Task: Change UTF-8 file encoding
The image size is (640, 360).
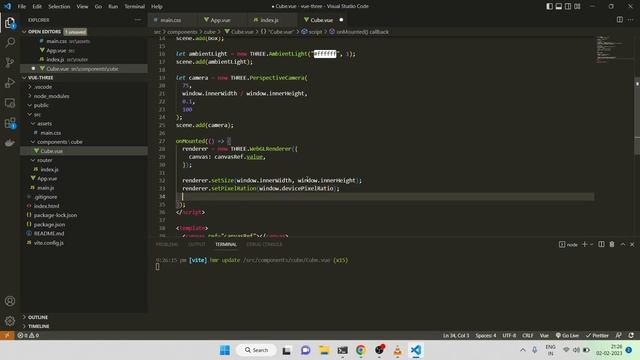Action: [x=509, y=335]
